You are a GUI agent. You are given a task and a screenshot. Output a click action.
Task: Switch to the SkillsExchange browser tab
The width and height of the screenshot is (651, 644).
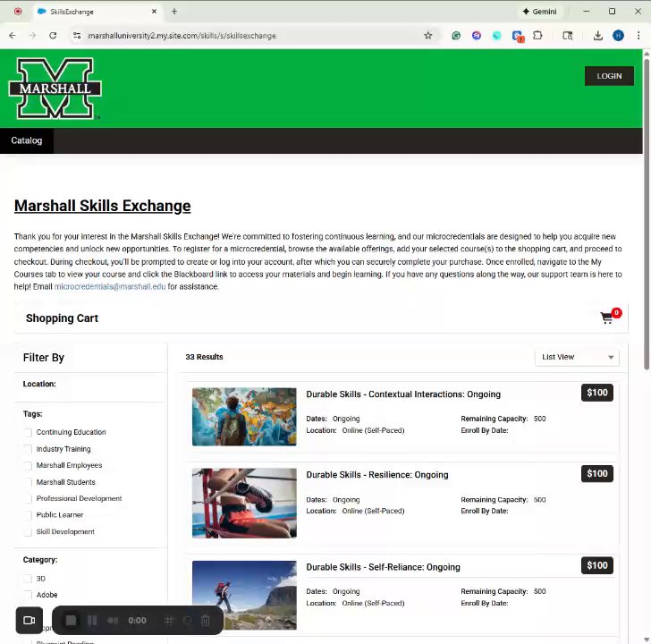pyautogui.click(x=97, y=12)
